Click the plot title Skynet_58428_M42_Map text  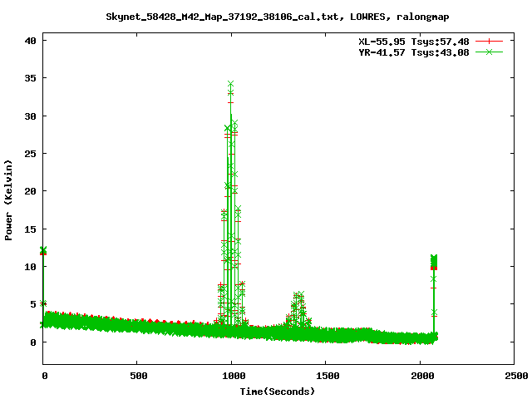tap(277, 17)
